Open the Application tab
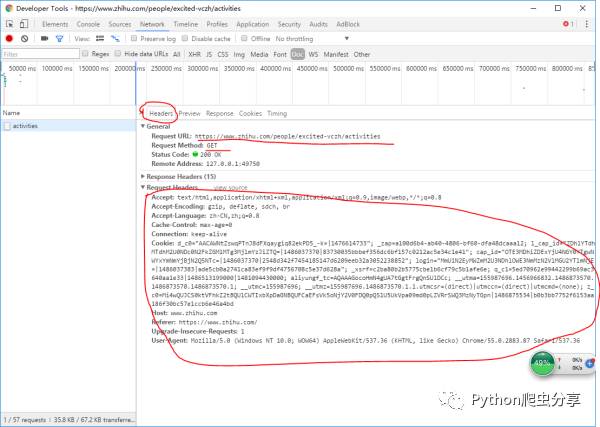 [253, 24]
